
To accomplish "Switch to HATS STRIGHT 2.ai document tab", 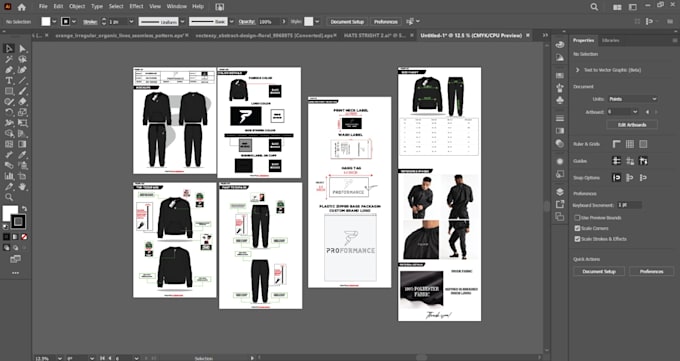I will click(374, 36).
